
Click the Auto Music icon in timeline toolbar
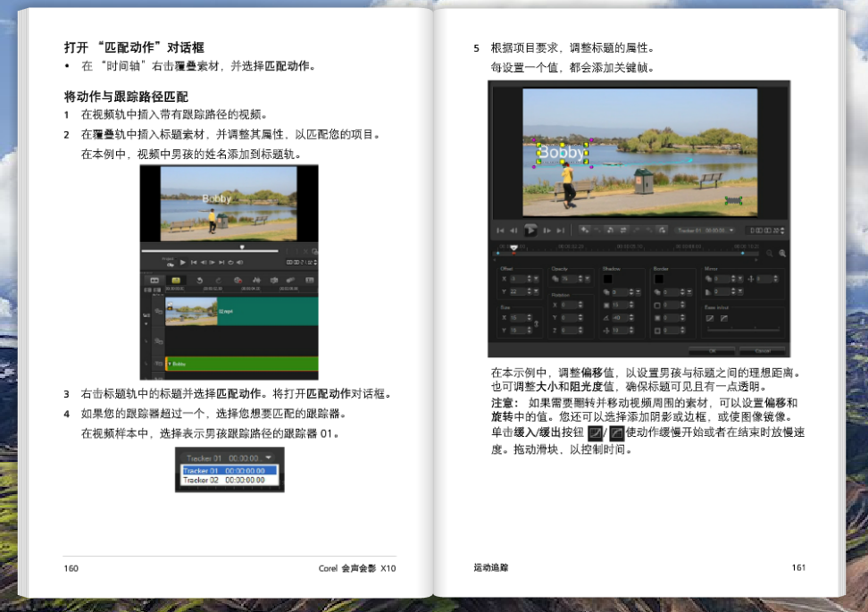coord(273,281)
